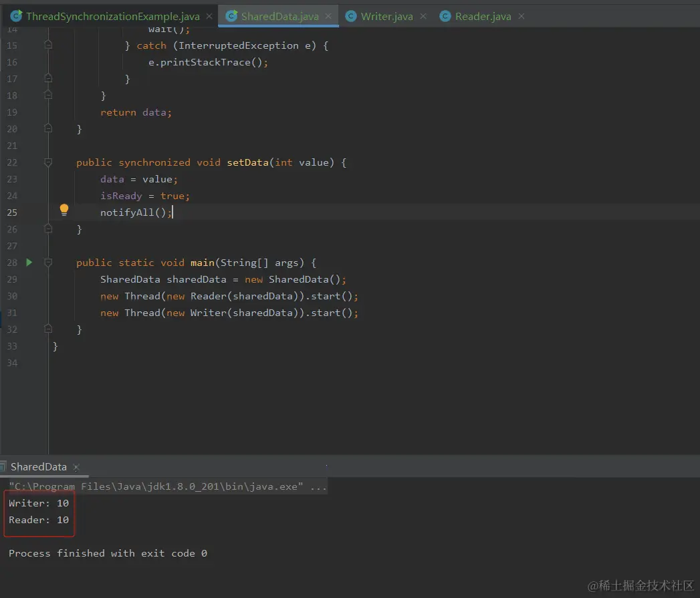Click the class icon on SharedData.java tab
The width and height of the screenshot is (700, 598).
click(x=231, y=17)
